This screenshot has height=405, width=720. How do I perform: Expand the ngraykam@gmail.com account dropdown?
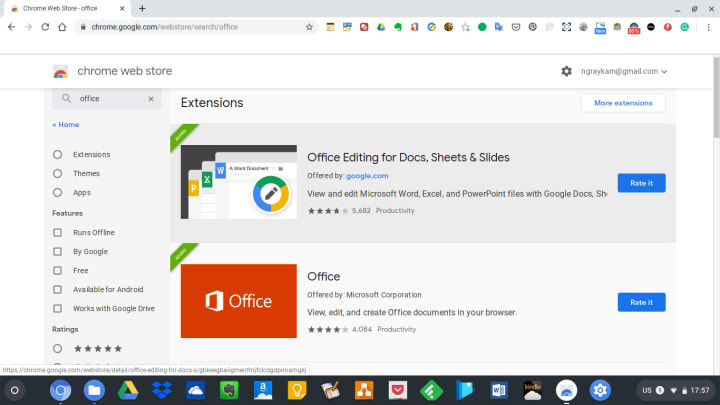pos(624,71)
